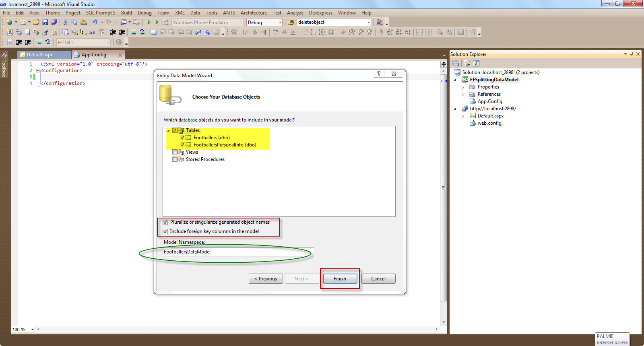Select App.Config in Solution Explorer
Viewport: 644px width, 346px height.
(x=490, y=101)
